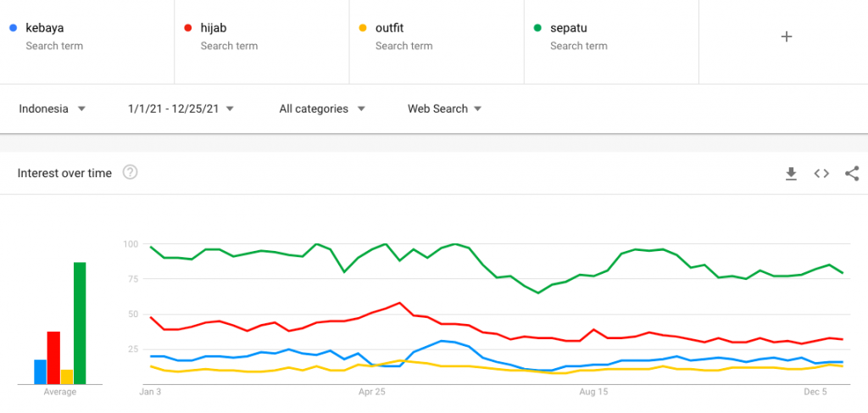Edit the sepatu search term
The width and height of the screenshot is (868, 413).
(570, 28)
